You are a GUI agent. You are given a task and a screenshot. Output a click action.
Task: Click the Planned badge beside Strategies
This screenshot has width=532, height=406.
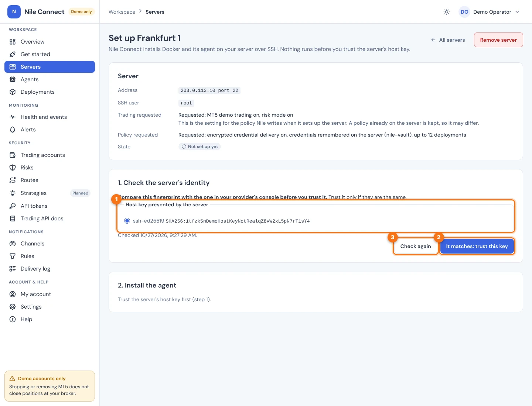point(80,193)
